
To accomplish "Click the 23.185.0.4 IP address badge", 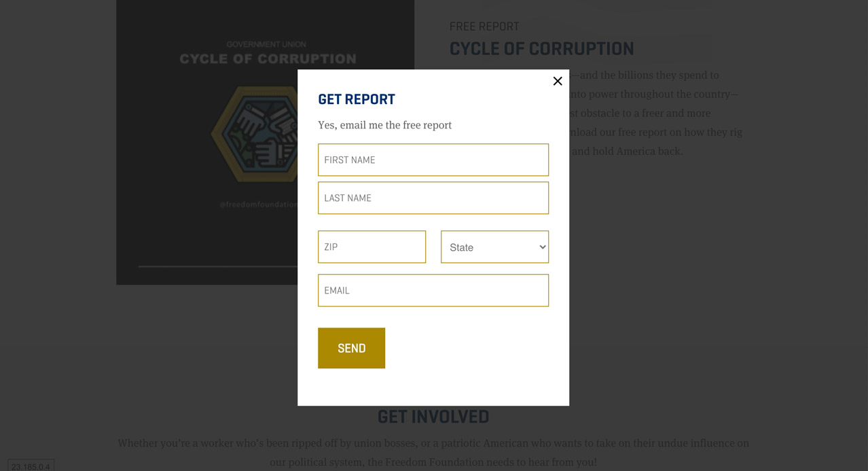I will tap(31, 466).
